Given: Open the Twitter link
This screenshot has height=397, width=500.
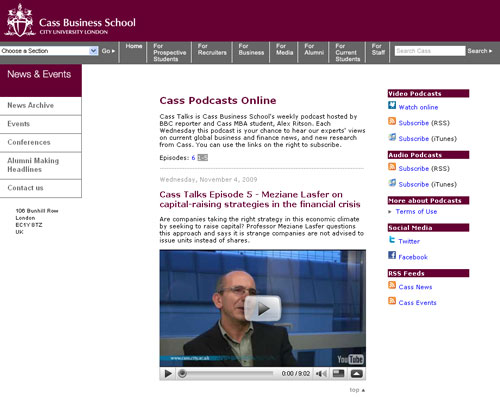Looking at the screenshot, I should [x=409, y=241].
